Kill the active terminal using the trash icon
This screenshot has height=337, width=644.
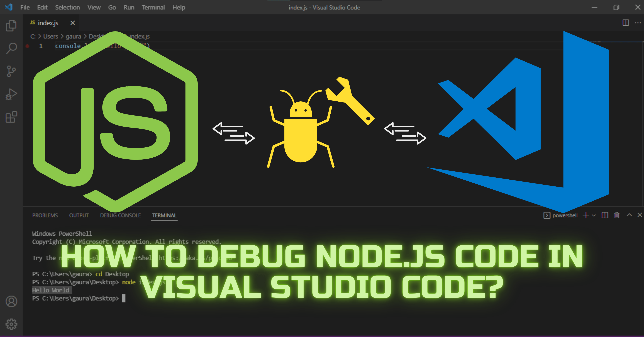[616, 215]
